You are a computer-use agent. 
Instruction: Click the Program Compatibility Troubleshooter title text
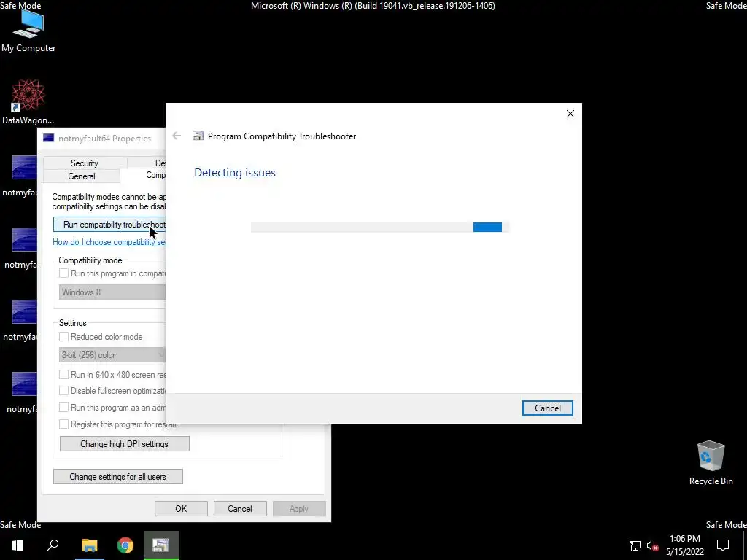[x=282, y=136]
